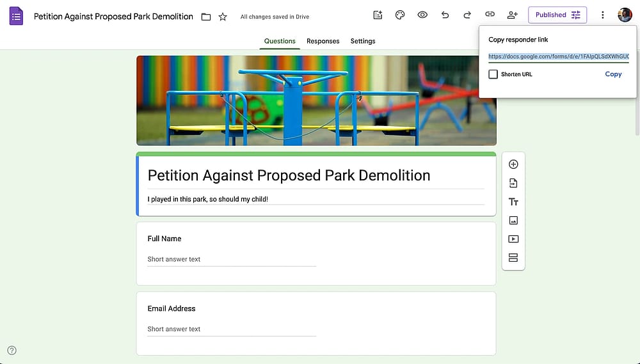
Task: Add section icon in side toolbar
Action: pyautogui.click(x=513, y=258)
